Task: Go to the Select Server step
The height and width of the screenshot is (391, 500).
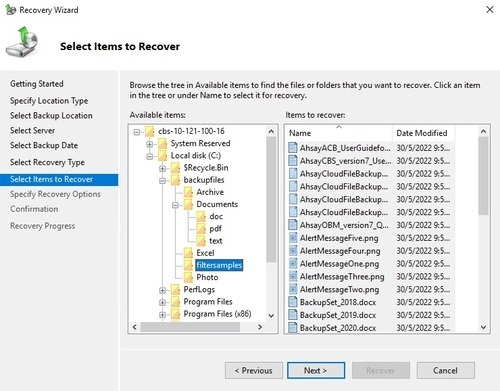Action: pyautogui.click(x=32, y=130)
